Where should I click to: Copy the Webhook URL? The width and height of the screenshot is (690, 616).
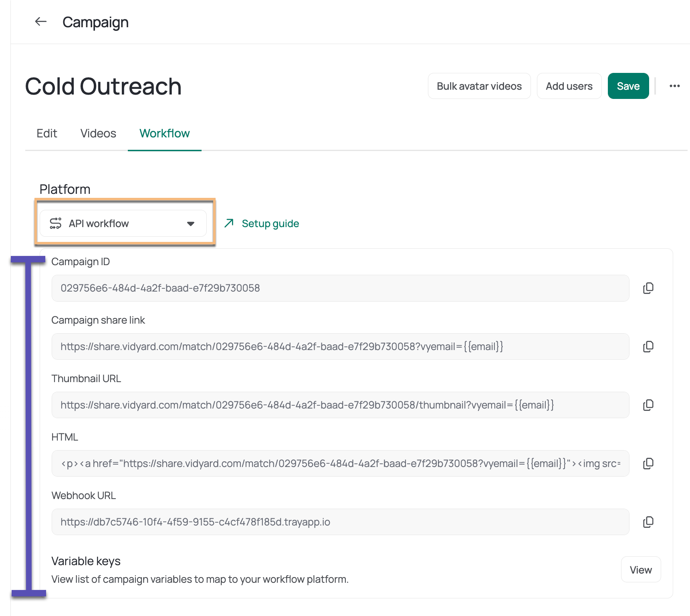coord(648,522)
